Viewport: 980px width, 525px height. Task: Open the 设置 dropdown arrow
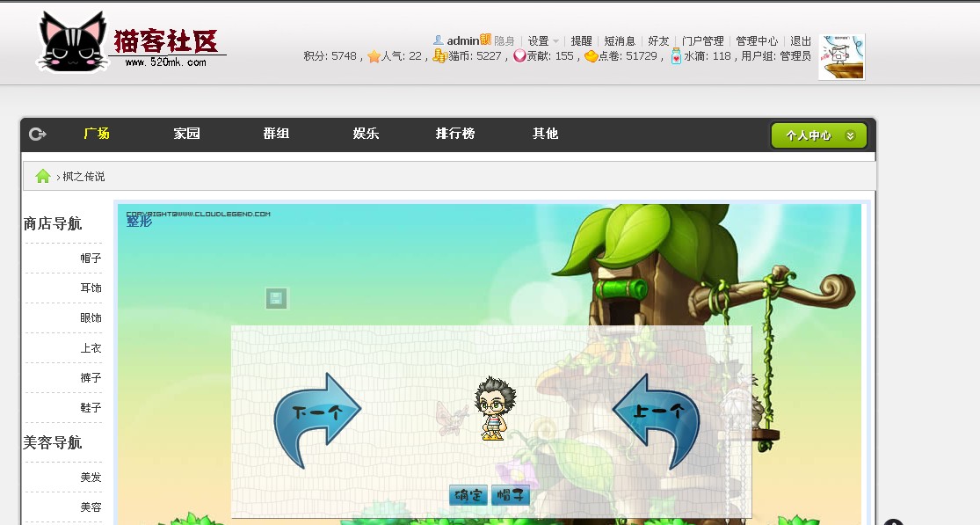pyautogui.click(x=555, y=40)
